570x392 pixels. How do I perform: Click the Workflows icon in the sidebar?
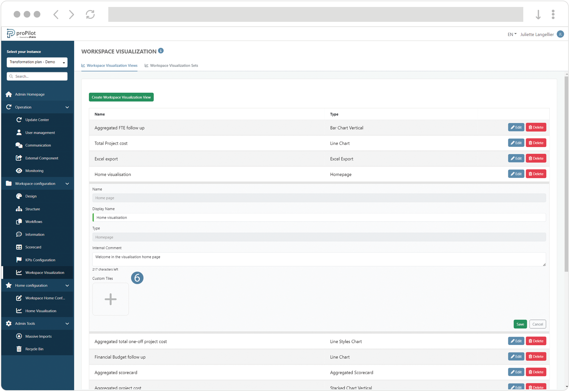coord(19,222)
